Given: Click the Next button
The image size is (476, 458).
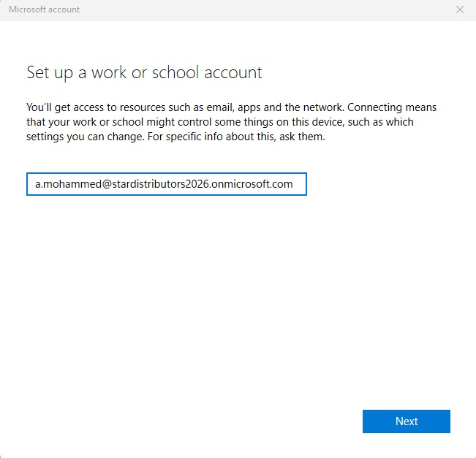Looking at the screenshot, I should click(406, 421).
